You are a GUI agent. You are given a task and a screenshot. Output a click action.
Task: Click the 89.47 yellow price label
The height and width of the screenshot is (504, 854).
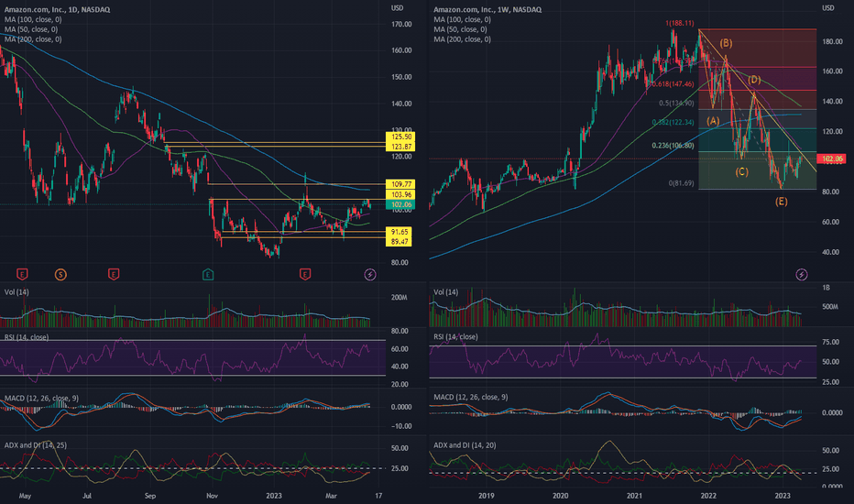(399, 241)
